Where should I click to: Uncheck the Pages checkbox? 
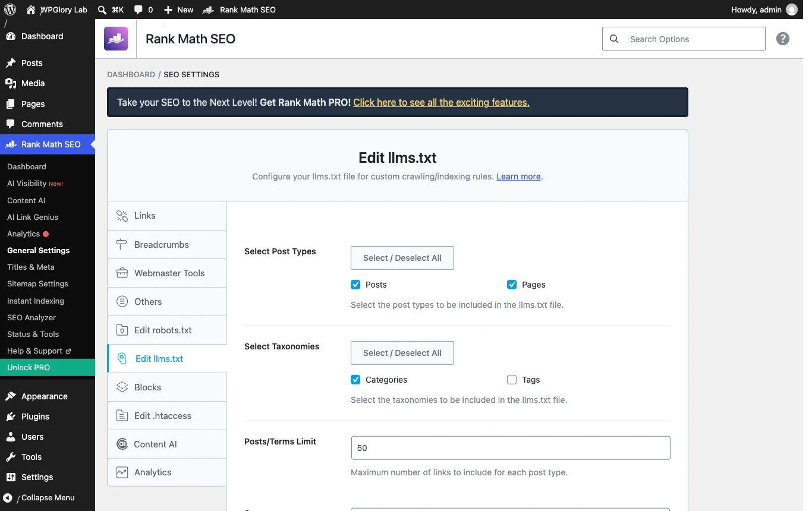[512, 285]
